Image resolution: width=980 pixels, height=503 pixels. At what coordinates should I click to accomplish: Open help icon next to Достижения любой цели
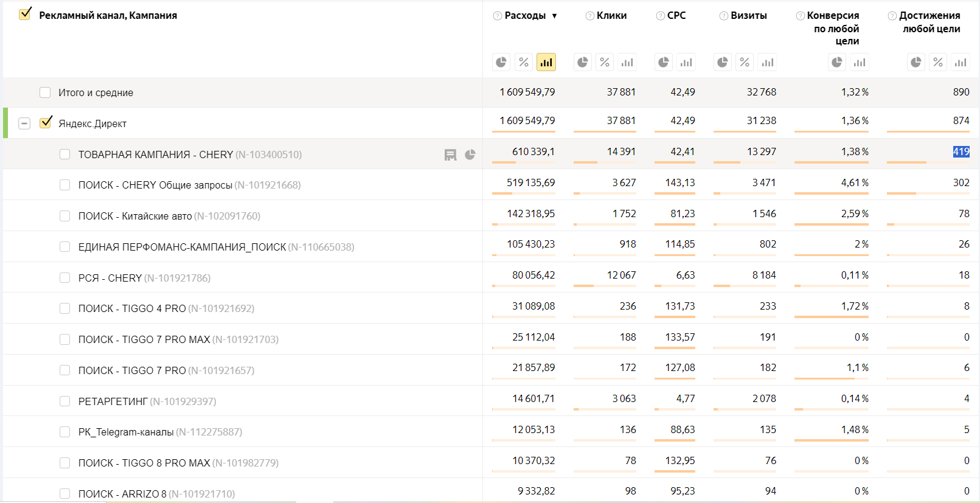(892, 16)
